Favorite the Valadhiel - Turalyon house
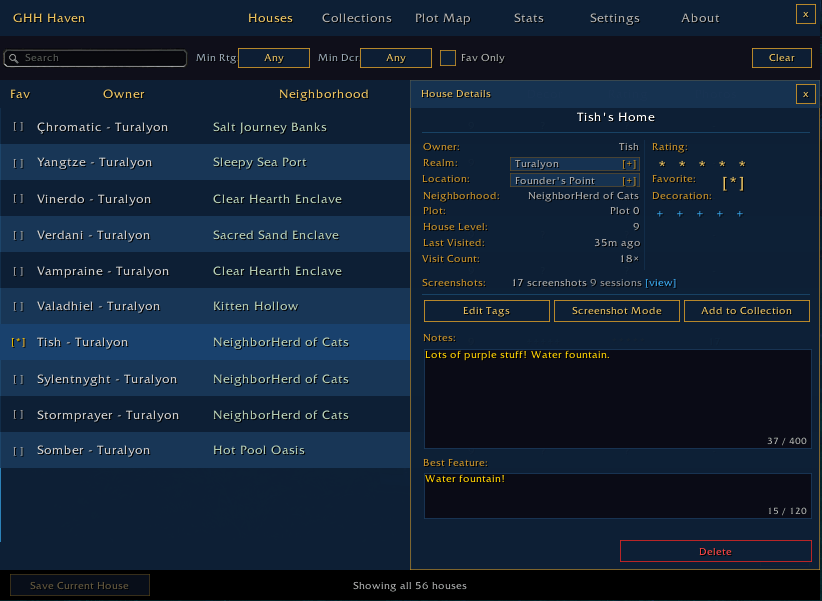 pos(18,306)
